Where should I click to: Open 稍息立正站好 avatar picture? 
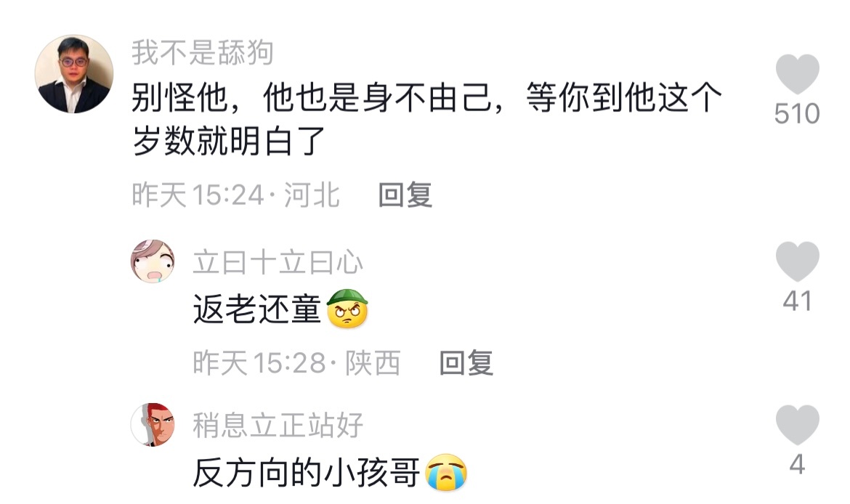pos(153,424)
